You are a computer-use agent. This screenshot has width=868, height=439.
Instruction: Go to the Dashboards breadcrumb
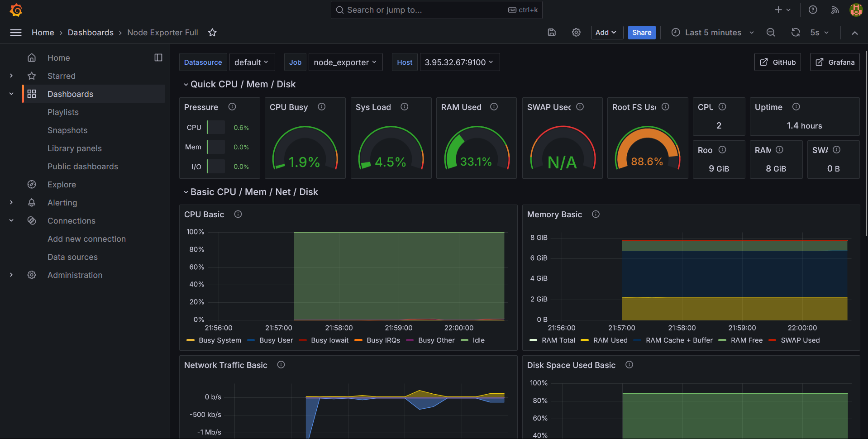[x=91, y=33]
